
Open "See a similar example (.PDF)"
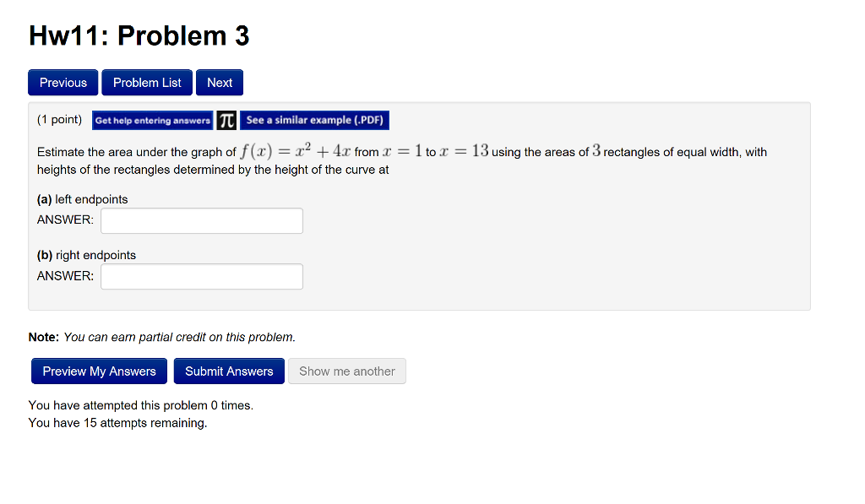click(x=313, y=120)
